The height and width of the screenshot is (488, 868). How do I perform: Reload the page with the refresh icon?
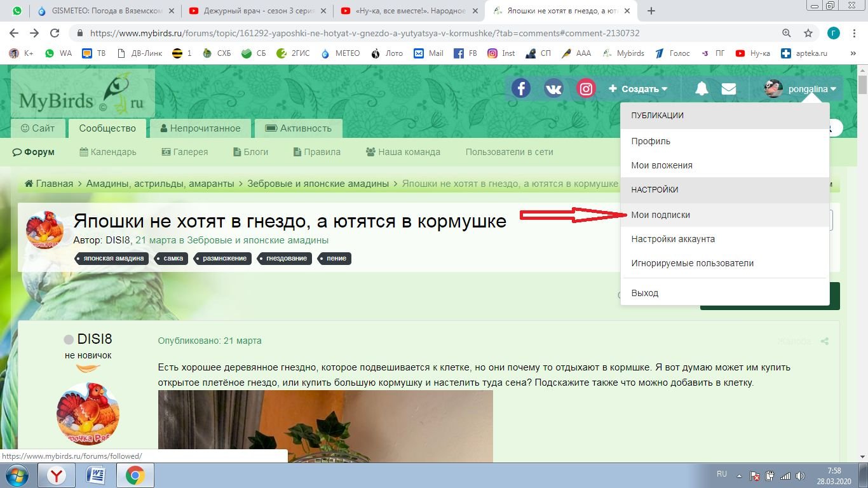[x=55, y=33]
